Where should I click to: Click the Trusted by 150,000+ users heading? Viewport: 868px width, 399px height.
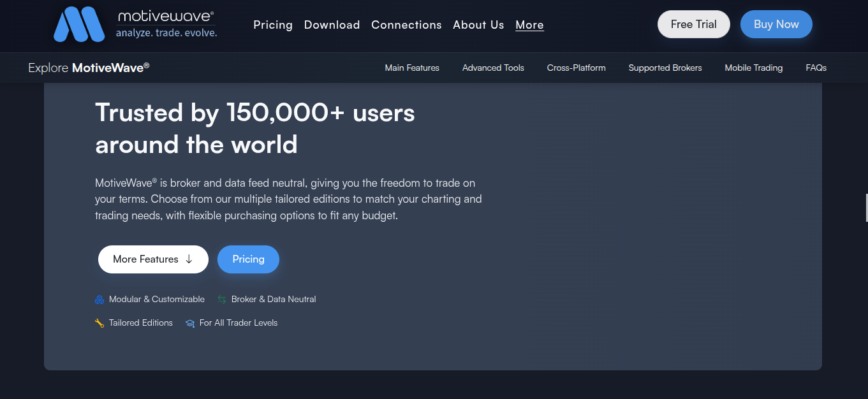pyautogui.click(x=255, y=129)
